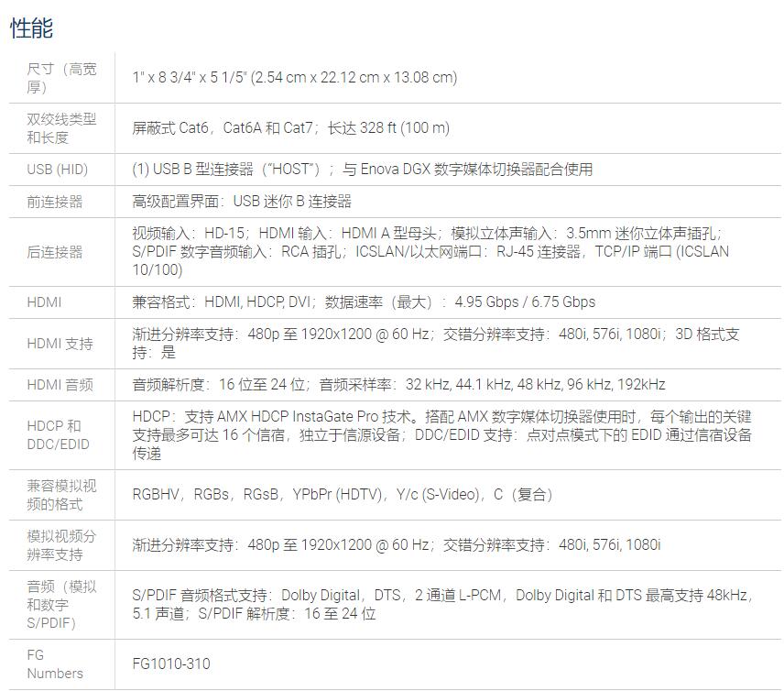Screen dimensions: 784x691
Task: Select the HDMI row label
Action: pos(44,302)
